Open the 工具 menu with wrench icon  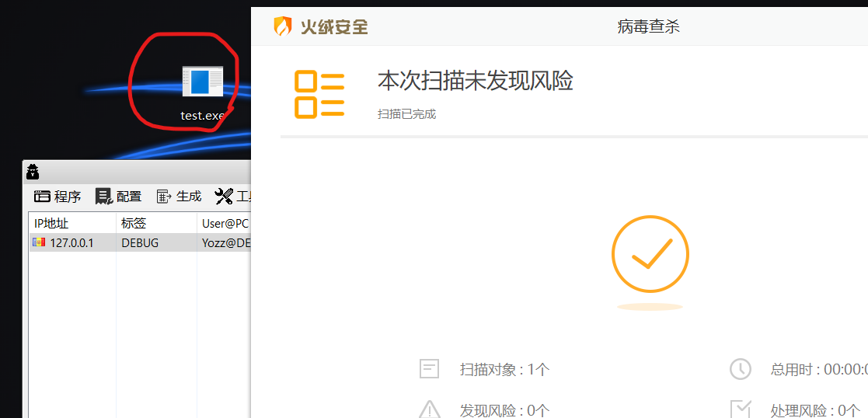(232, 196)
